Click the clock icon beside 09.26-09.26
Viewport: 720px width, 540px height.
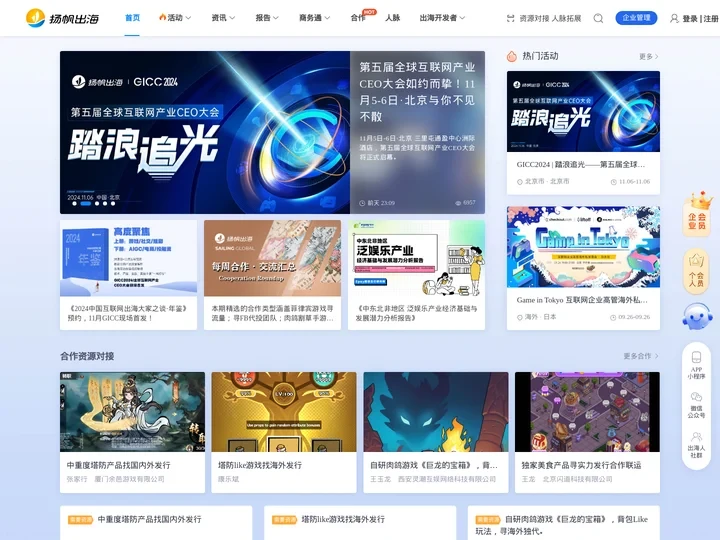pyautogui.click(x=613, y=317)
